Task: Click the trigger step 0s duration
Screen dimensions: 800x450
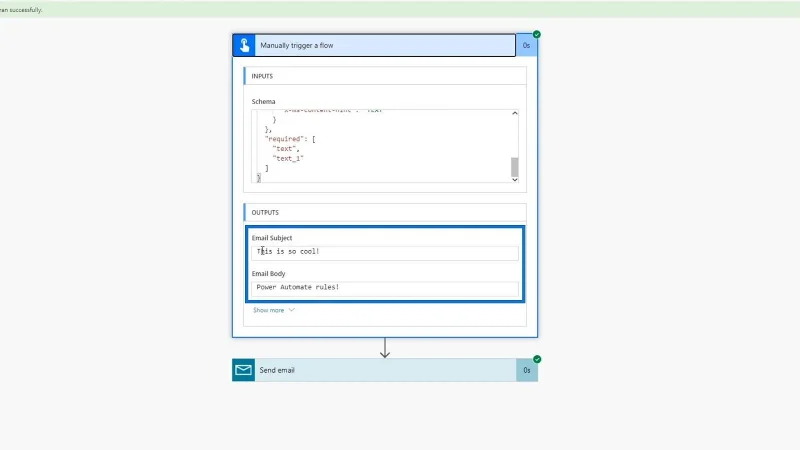Action: pyautogui.click(x=527, y=45)
